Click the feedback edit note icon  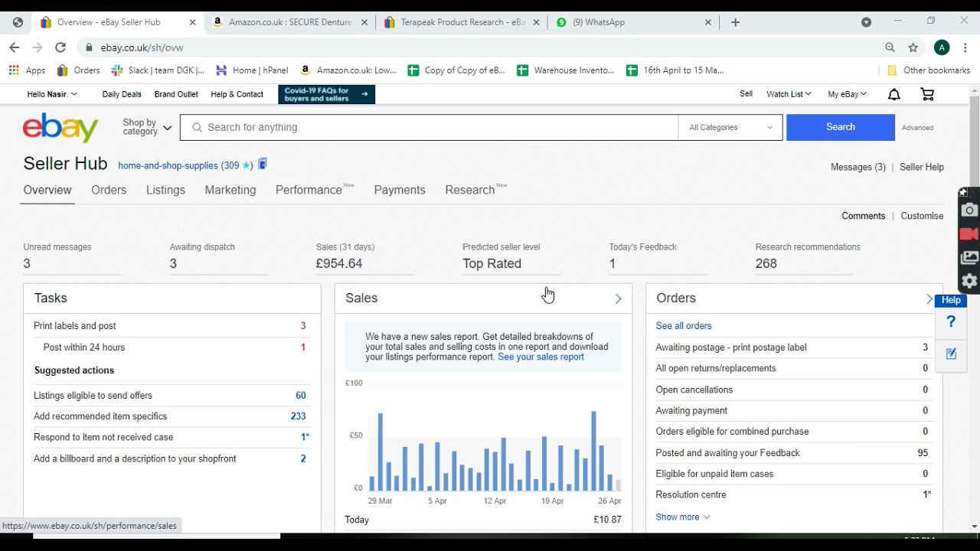951,354
